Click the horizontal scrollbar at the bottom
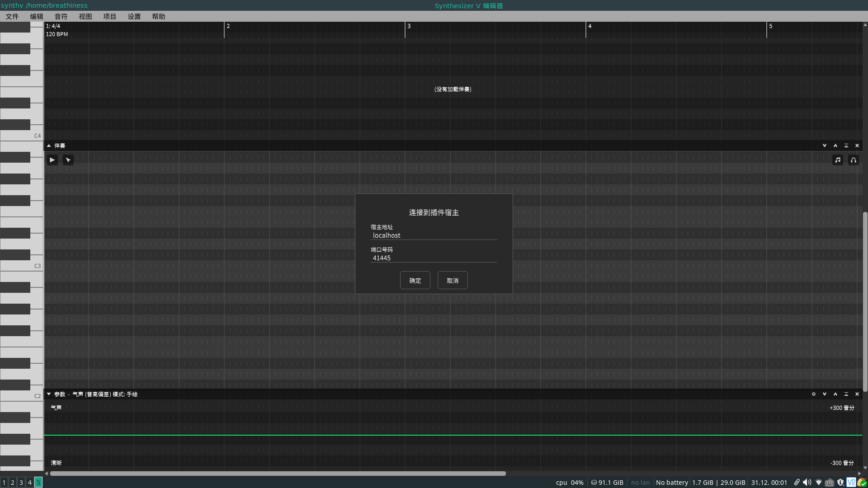The width and height of the screenshot is (868, 488). pos(278,474)
